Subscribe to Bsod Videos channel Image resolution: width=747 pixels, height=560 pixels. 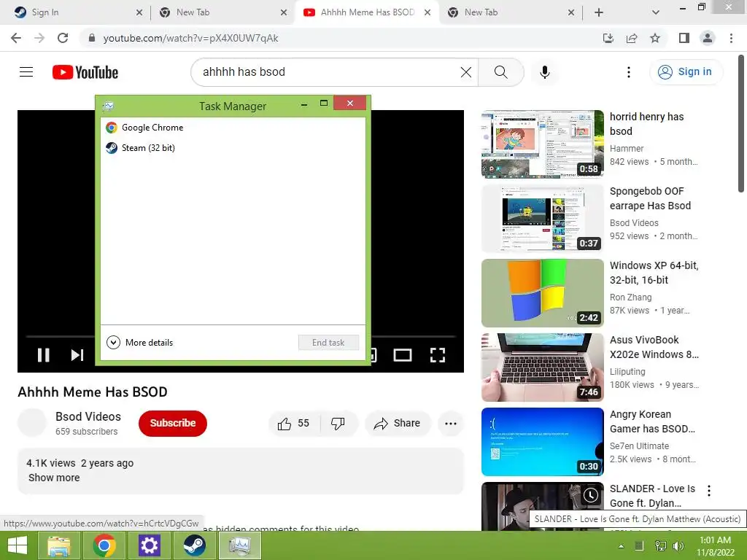172,423
